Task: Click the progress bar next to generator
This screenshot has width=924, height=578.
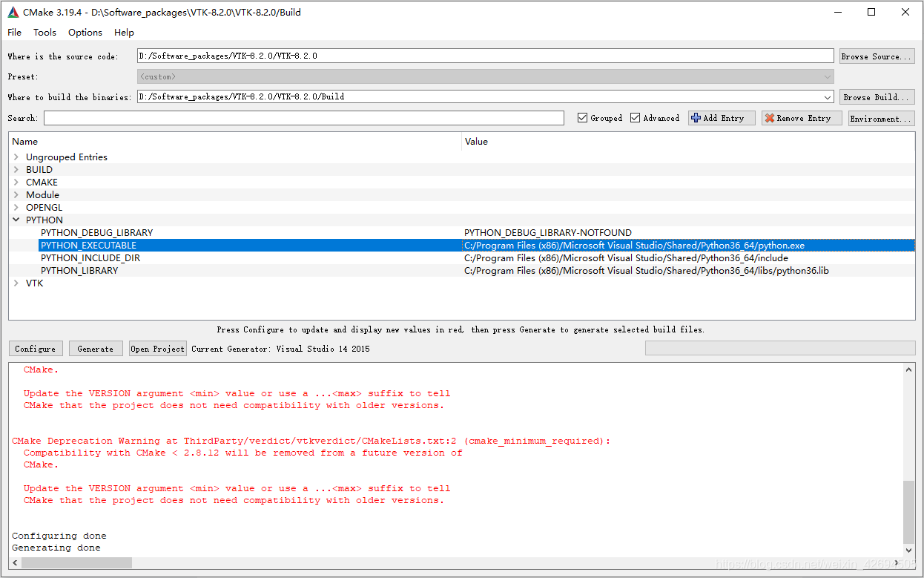Action: point(780,349)
